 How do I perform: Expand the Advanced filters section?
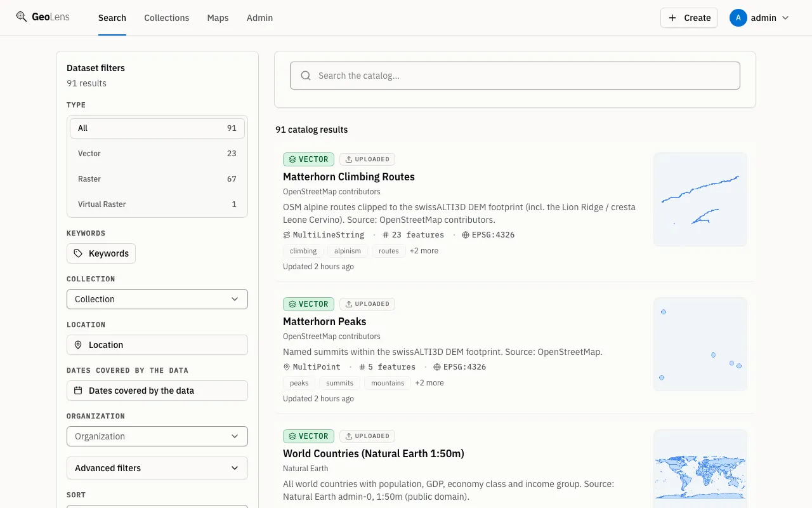(x=157, y=468)
